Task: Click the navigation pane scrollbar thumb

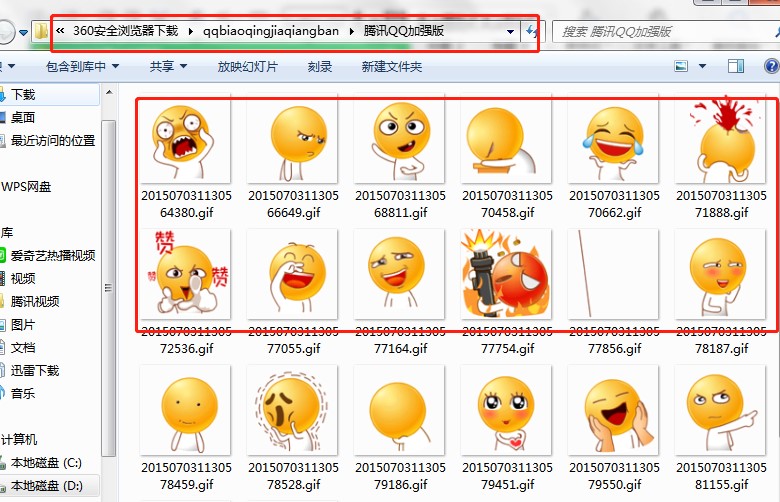Action: [x=109, y=288]
